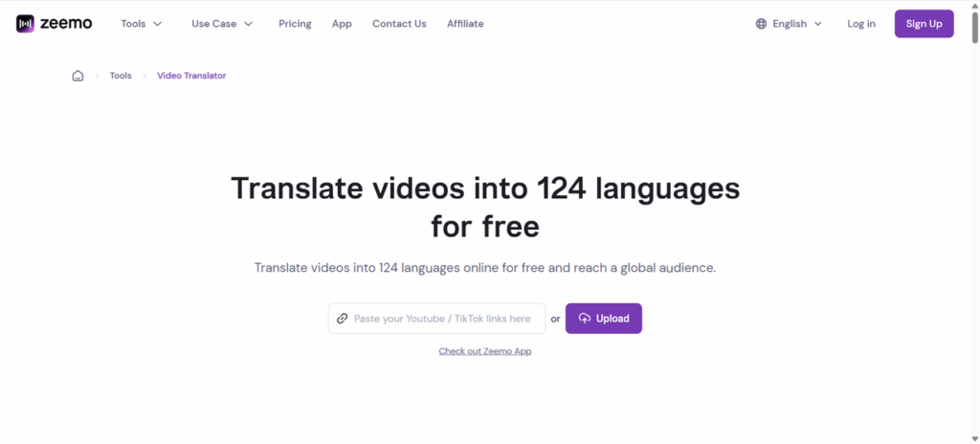Select Contact Us in the navigation
This screenshot has height=444, width=980.
(x=399, y=24)
